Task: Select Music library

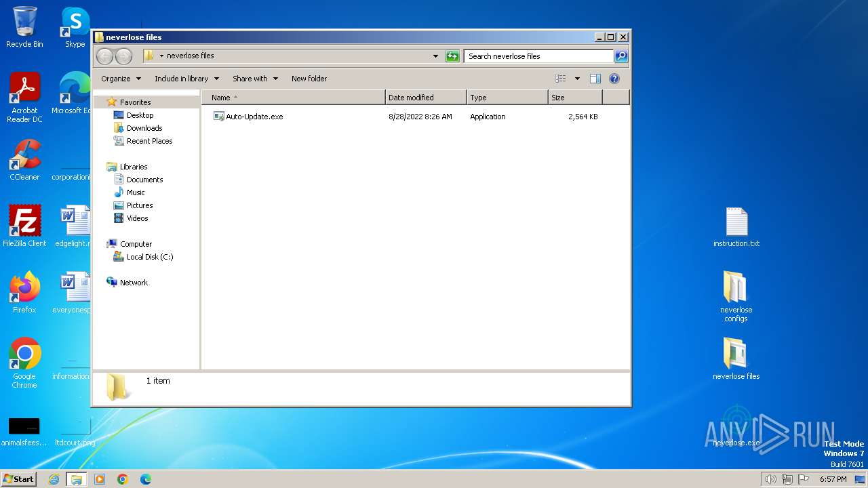Action: (136, 192)
